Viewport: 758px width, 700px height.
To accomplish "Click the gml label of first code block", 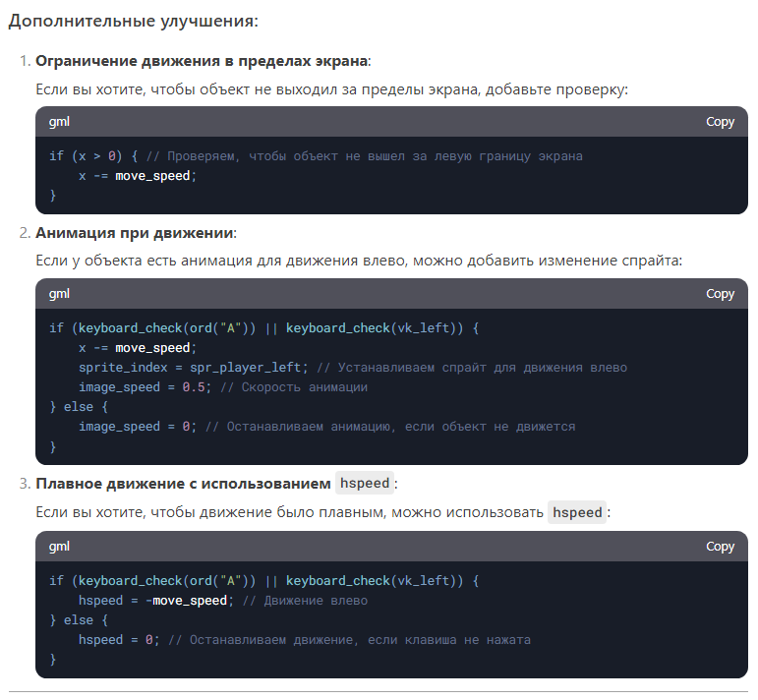I will (59, 122).
